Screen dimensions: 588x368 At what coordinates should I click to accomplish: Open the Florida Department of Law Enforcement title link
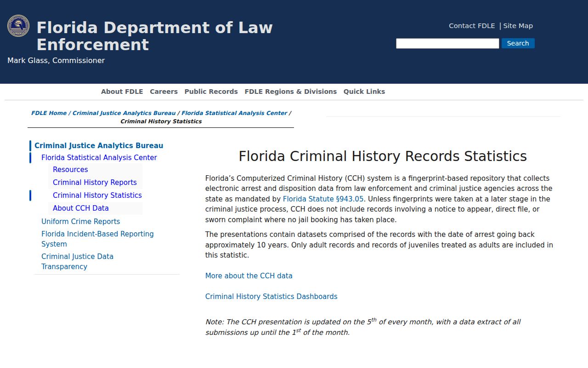point(154,36)
